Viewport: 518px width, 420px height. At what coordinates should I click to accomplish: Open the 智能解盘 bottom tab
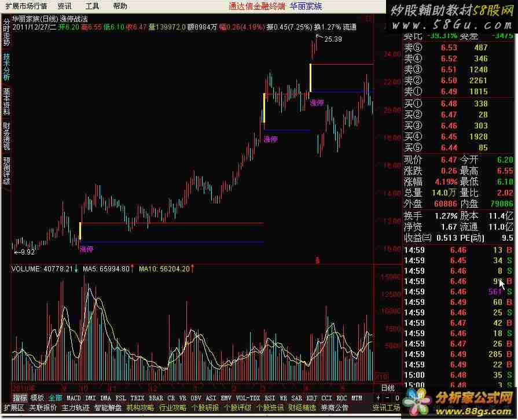[108, 408]
